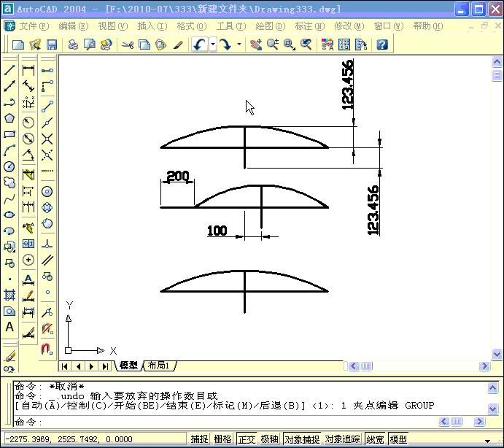Click the last-tab navigation arrow

105,366
